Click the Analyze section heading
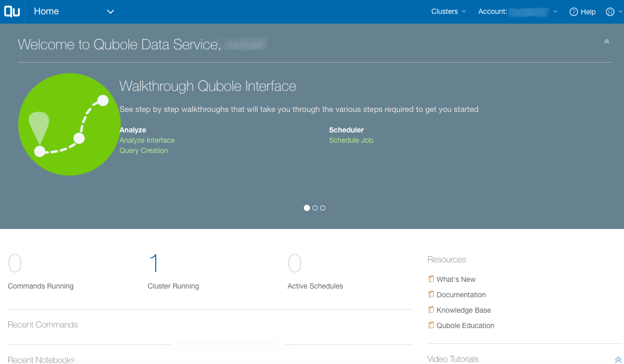Viewport: 624px width, 364px height. [x=133, y=130]
